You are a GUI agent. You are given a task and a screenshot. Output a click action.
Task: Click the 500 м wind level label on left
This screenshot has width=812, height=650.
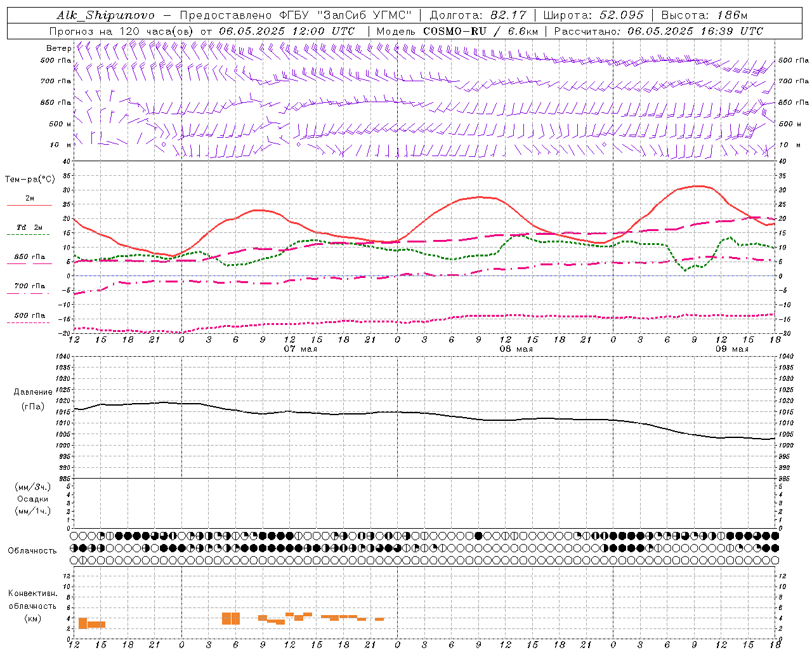pos(60,124)
